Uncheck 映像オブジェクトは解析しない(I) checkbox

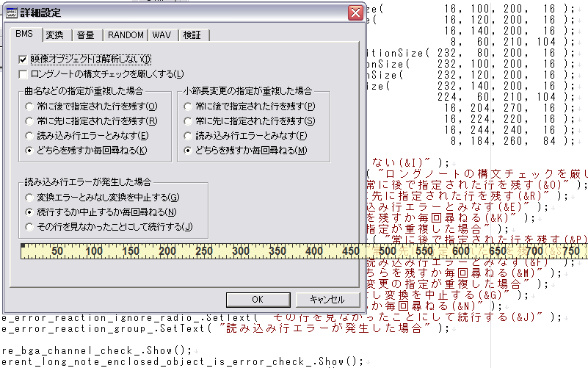pos(23,59)
